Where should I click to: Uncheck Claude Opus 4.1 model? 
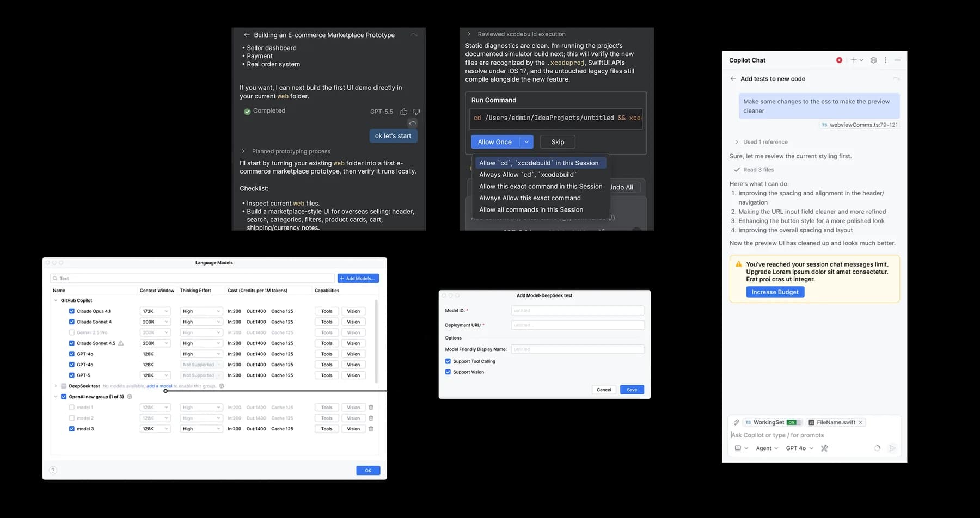pyautogui.click(x=71, y=311)
